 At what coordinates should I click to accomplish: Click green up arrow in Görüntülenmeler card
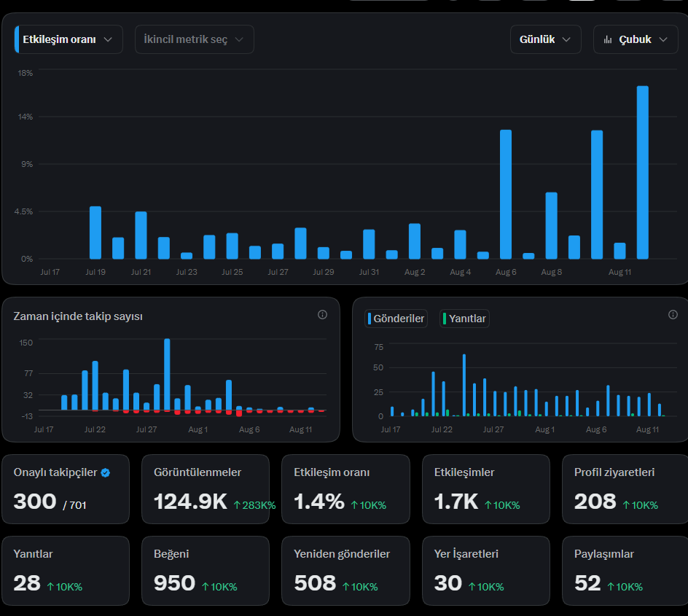click(x=237, y=505)
